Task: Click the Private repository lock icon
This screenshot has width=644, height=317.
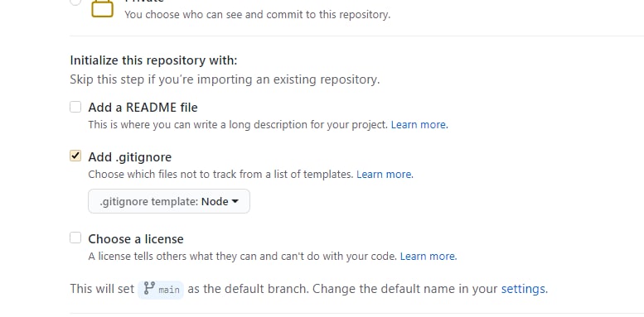Action: (102, 8)
